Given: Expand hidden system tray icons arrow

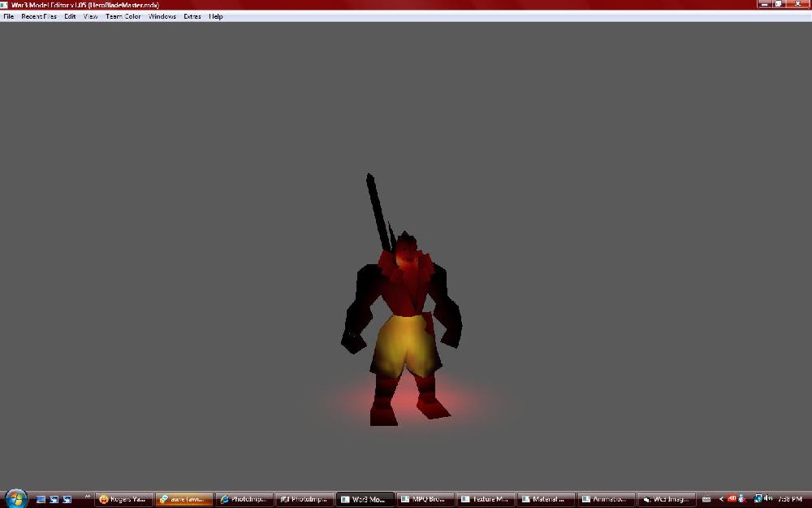Looking at the screenshot, I should click(x=721, y=500).
